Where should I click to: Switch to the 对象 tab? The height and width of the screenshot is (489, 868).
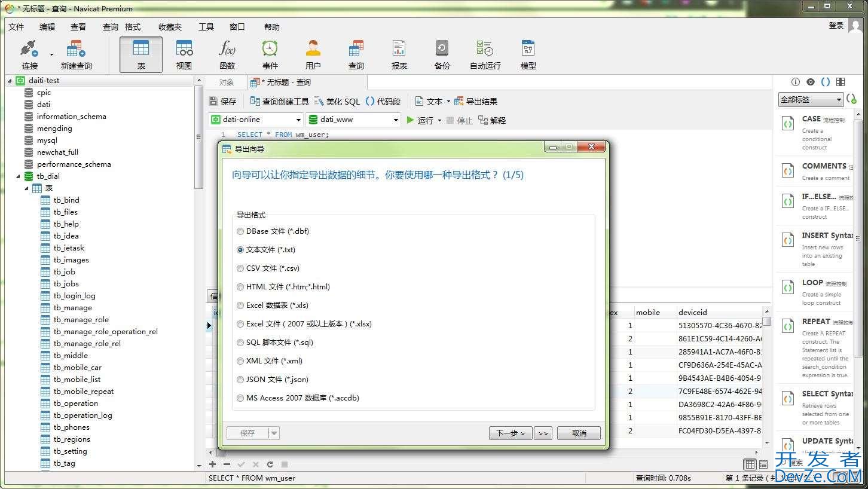(227, 82)
